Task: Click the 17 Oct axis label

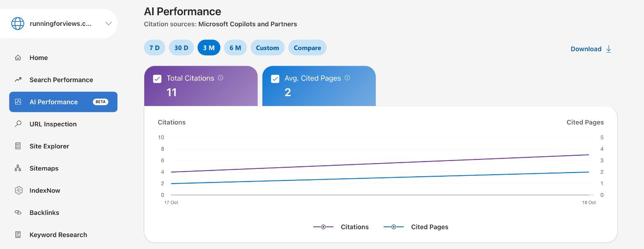Action: click(x=171, y=203)
